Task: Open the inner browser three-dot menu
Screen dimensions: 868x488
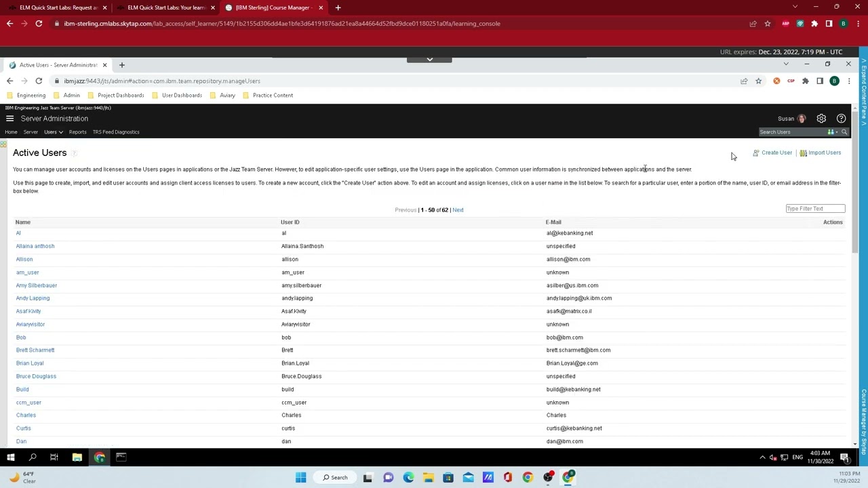Action: click(848, 81)
